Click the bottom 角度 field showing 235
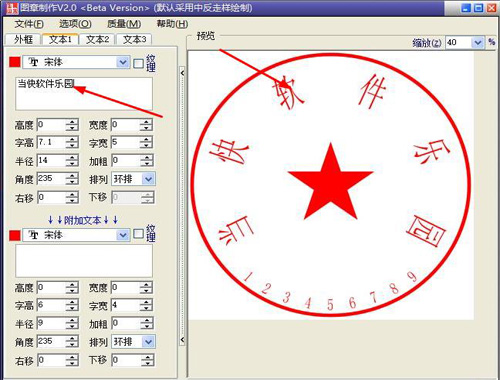This screenshot has width=500, height=380. 51,341
